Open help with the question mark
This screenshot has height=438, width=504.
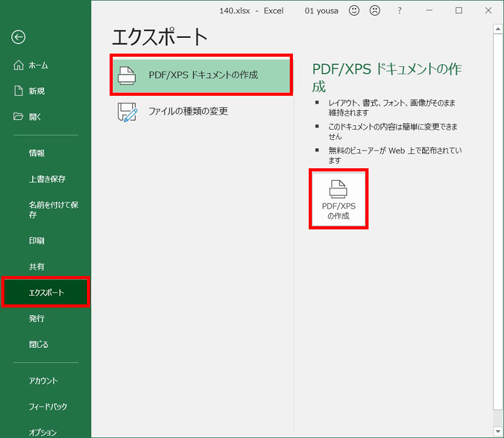tap(399, 11)
